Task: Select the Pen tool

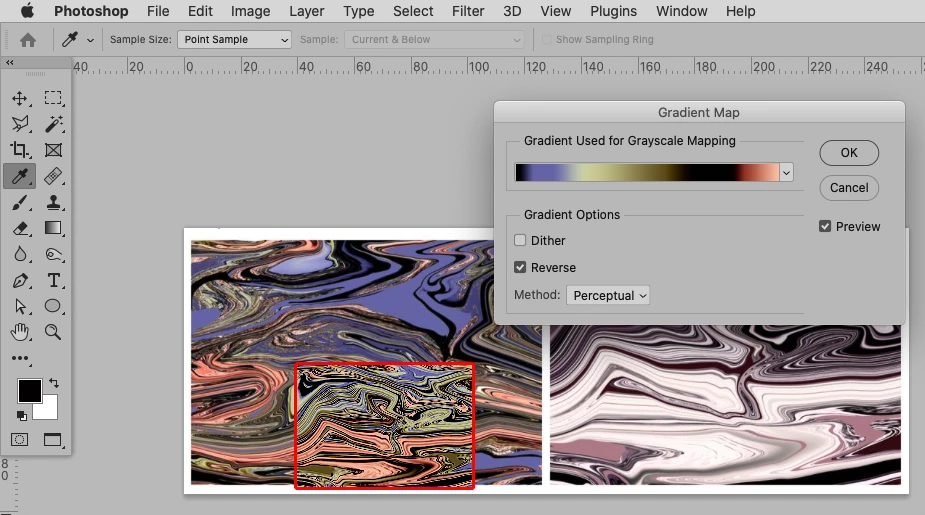Action: (x=19, y=280)
